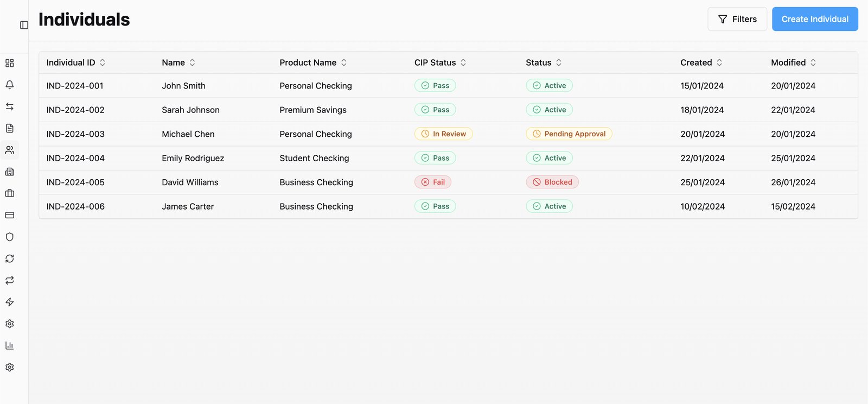
Task: Open the gear icon beneath the bar chart icon
Action: [x=10, y=367]
